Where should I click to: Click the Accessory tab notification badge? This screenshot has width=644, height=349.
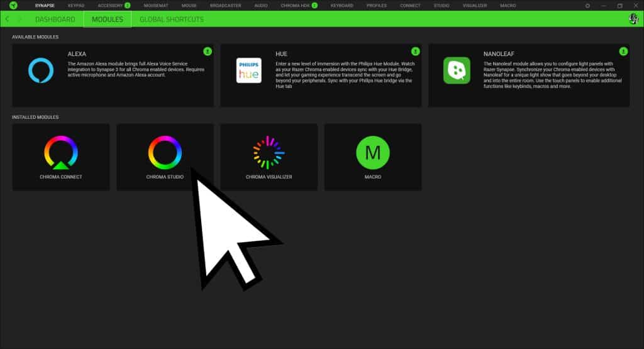pos(127,5)
